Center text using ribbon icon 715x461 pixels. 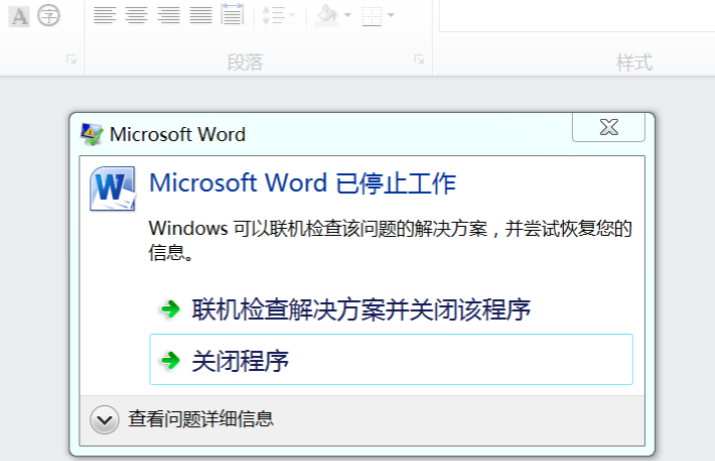136,15
